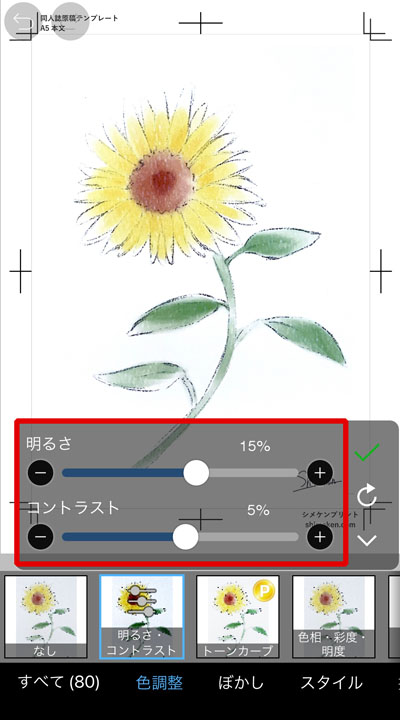Increase 明るさ with the plus button

[x=320, y=473]
